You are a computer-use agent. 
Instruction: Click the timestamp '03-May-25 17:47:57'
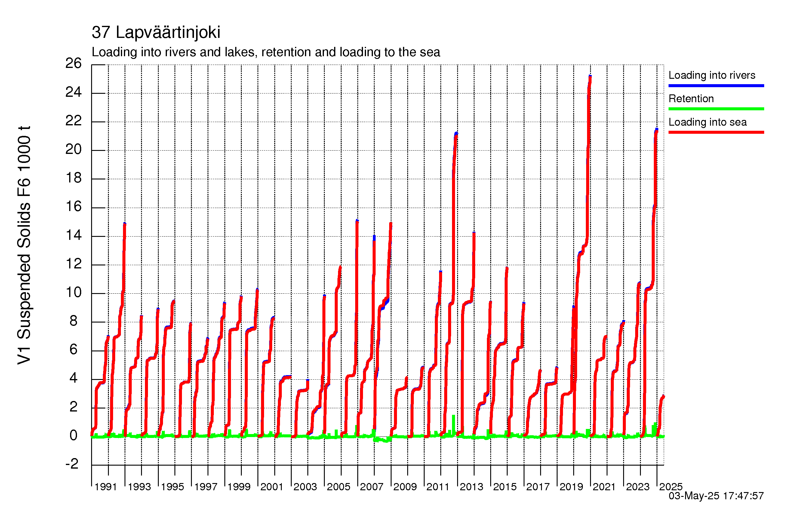(x=716, y=496)
